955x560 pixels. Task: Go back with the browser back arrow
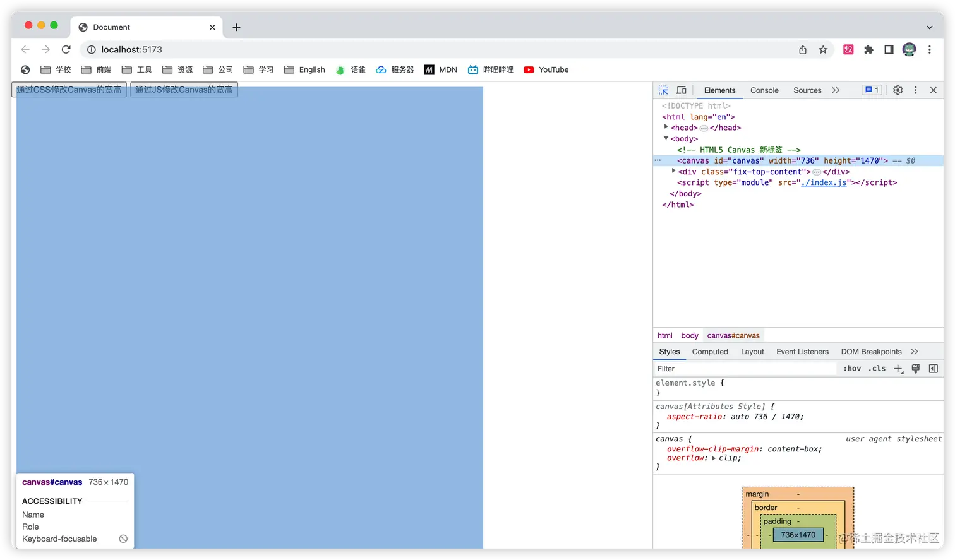pyautogui.click(x=25, y=49)
